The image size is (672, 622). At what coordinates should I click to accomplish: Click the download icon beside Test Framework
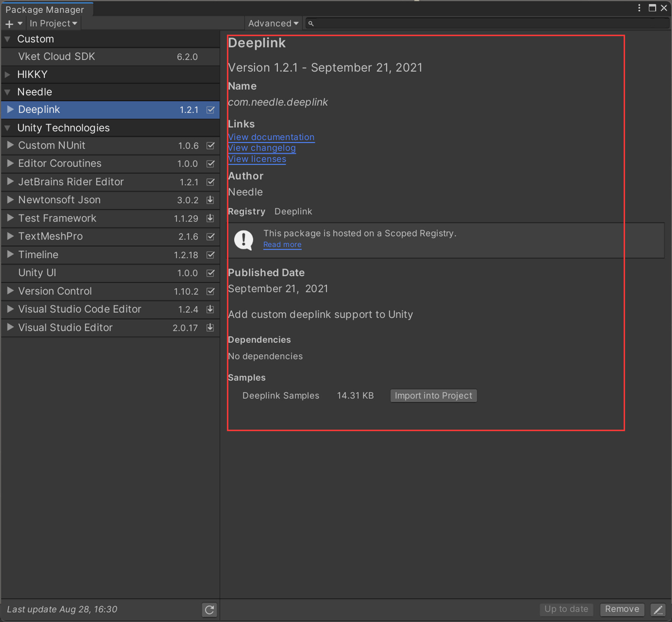point(210,218)
